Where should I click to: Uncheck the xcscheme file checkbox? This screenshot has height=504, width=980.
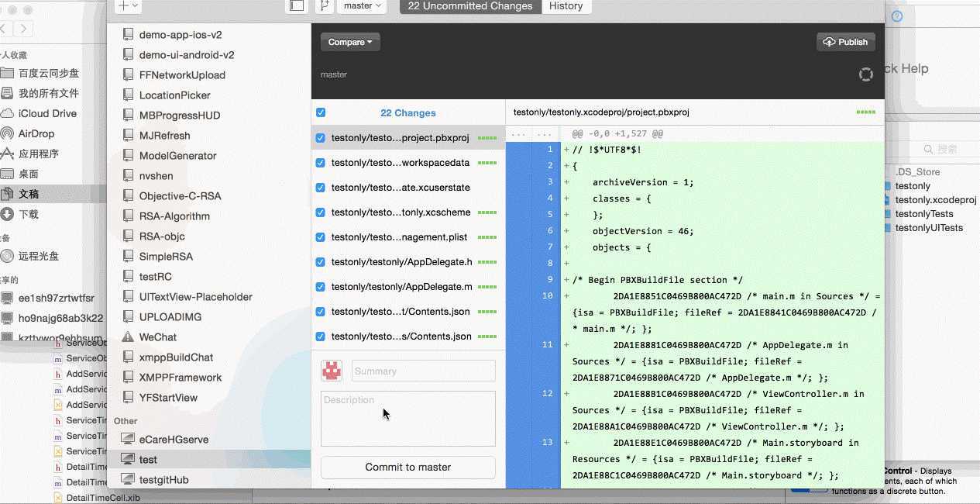[321, 212]
